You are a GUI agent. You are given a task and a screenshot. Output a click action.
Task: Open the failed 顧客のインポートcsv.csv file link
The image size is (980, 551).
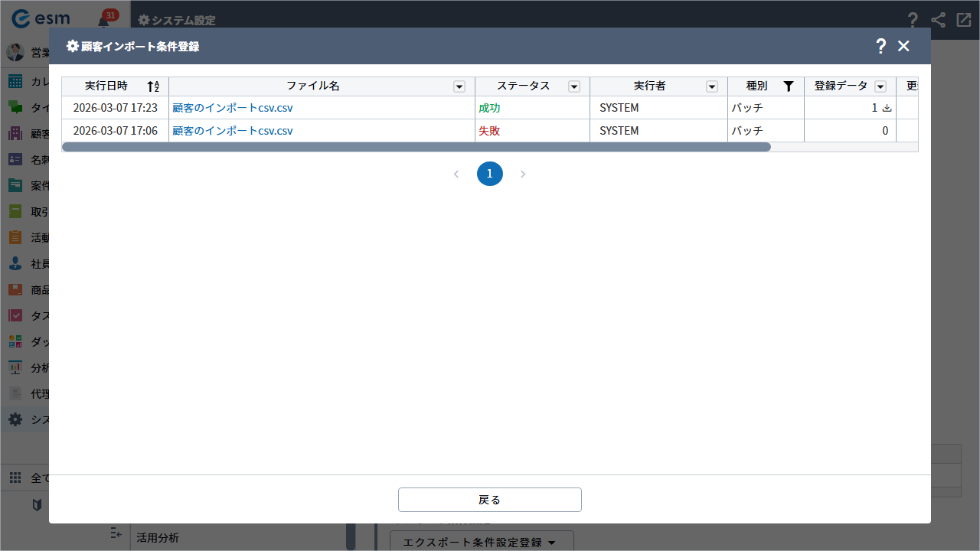(x=233, y=131)
